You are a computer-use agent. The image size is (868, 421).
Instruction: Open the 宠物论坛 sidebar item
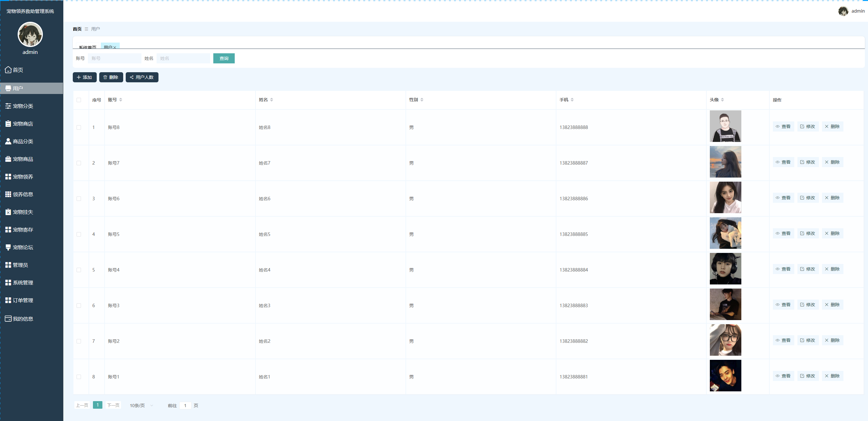(23, 247)
